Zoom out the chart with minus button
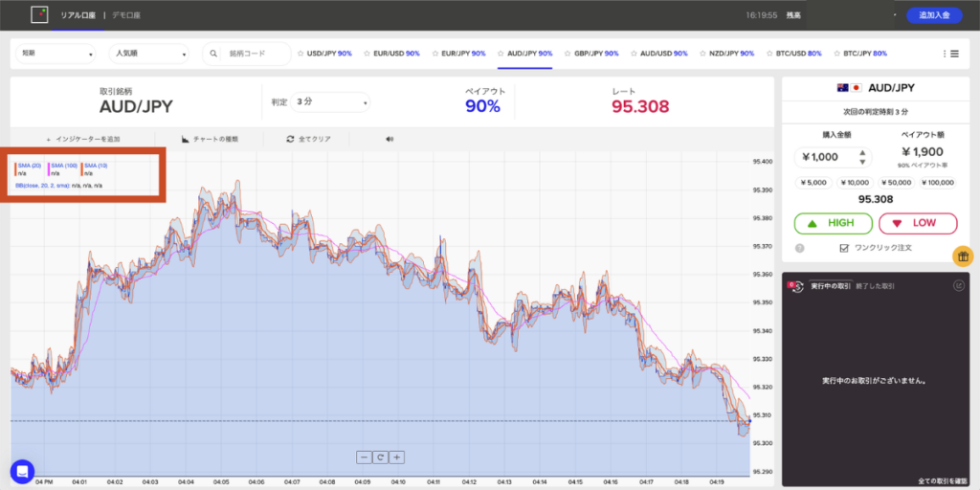Viewport: 980px width, 490px height. click(364, 457)
